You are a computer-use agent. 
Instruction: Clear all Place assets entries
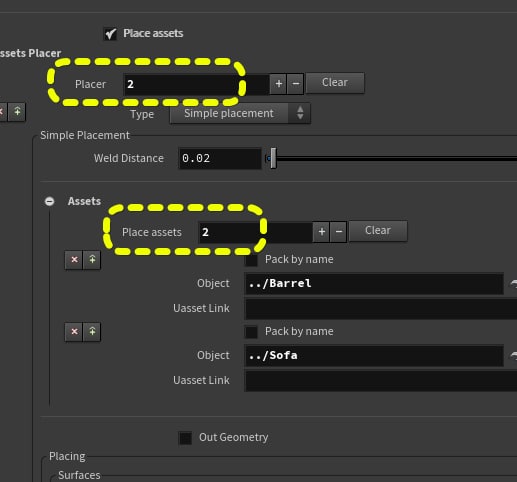pos(378,231)
